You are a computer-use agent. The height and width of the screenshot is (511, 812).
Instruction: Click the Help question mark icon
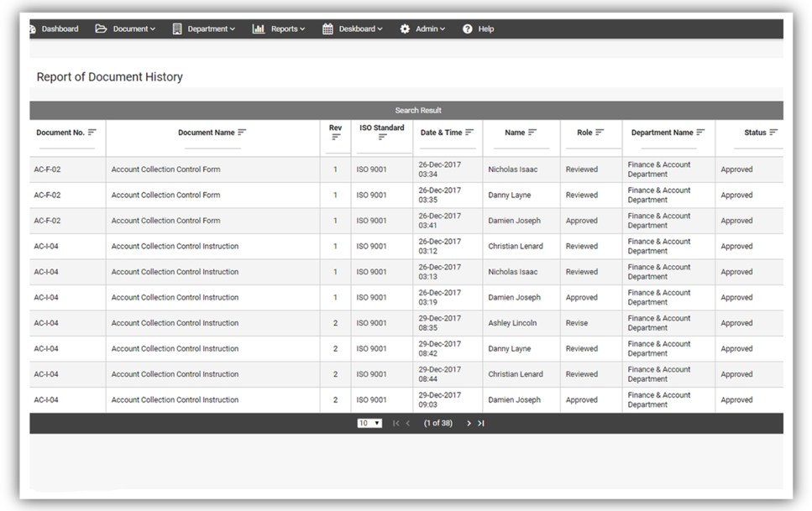(x=468, y=29)
